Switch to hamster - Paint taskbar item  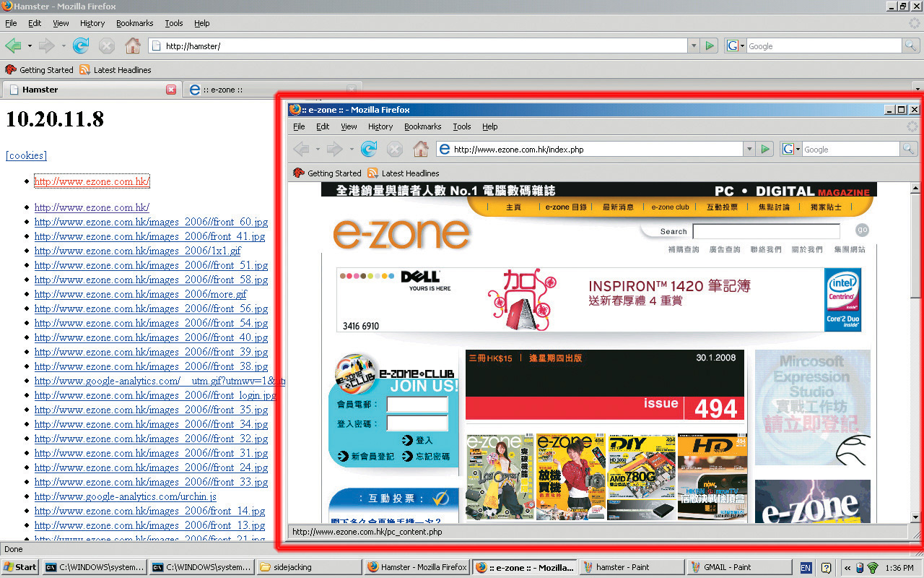(632, 567)
